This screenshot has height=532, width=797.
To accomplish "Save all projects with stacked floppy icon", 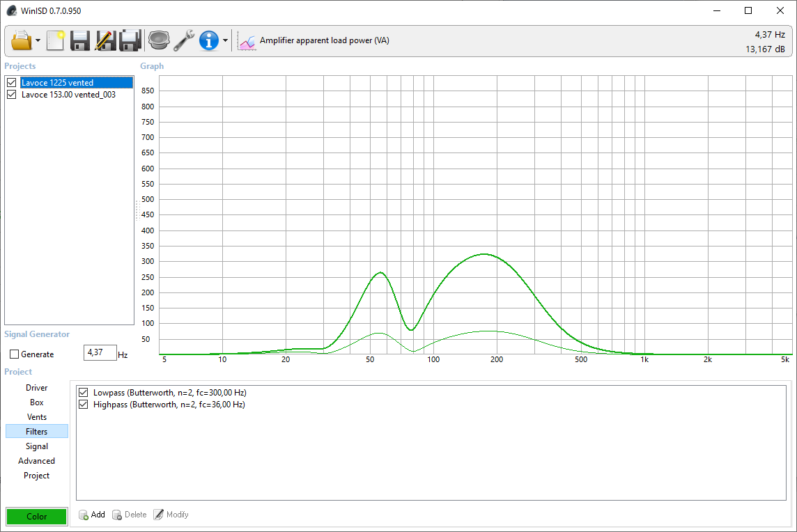I will click(x=130, y=40).
